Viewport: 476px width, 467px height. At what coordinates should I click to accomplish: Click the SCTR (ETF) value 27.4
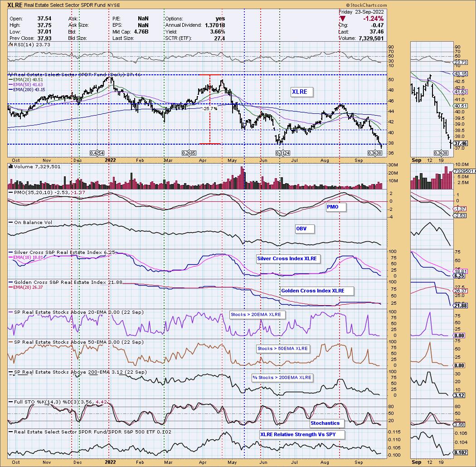tap(219, 38)
